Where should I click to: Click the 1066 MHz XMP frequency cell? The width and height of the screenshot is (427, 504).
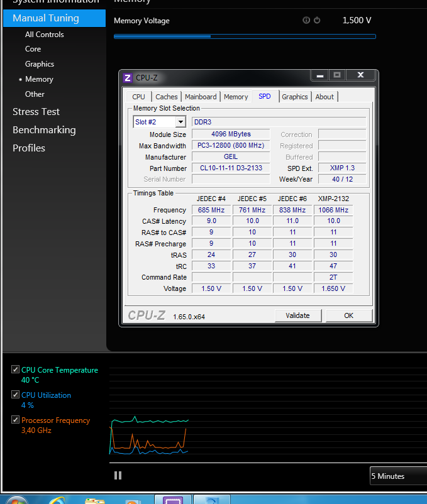coord(333,210)
